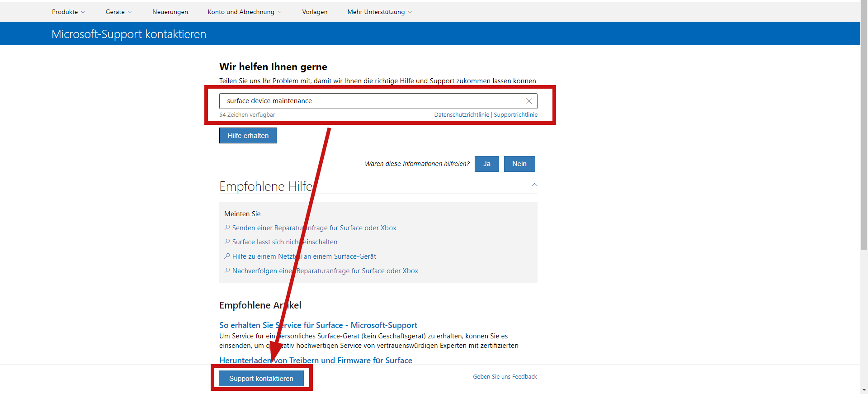Click magnifier icon beside 'Nachverfolgen einer Reparaturanfrage'
The image size is (868, 394).
point(227,271)
